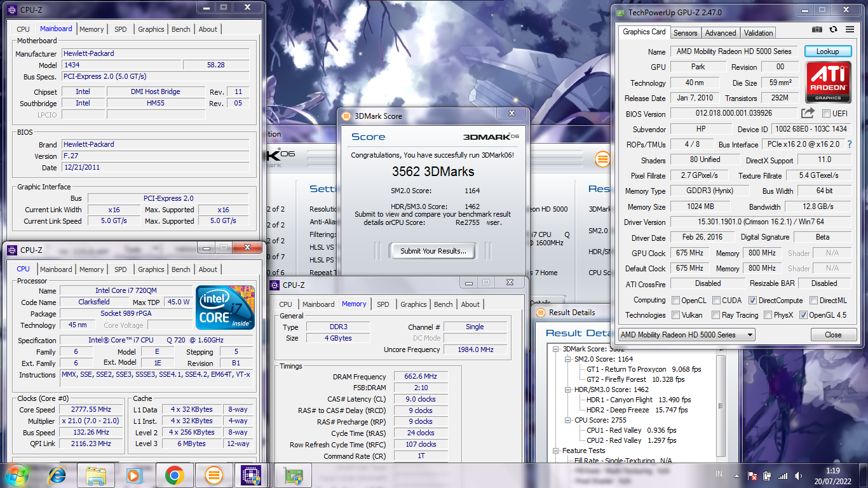Toggle the CUDA checkbox
Image resolution: width=868 pixels, height=488 pixels.
click(716, 300)
